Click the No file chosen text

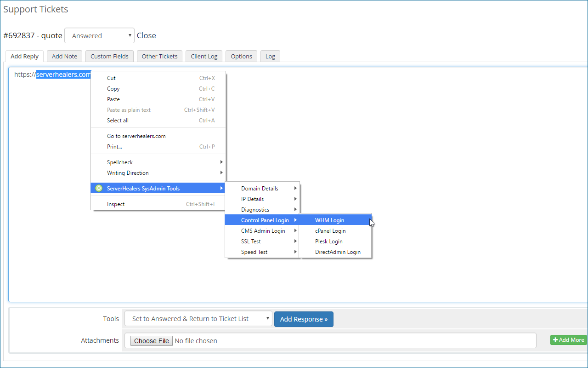point(196,341)
